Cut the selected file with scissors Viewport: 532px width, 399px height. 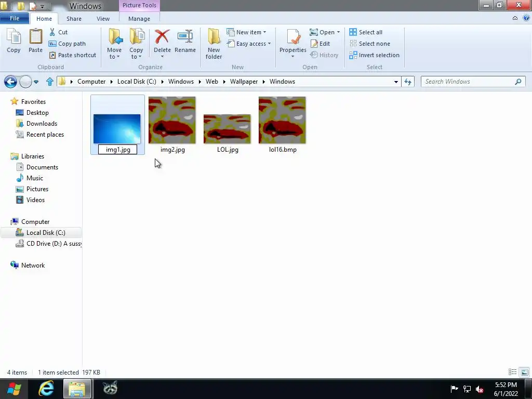(58, 32)
